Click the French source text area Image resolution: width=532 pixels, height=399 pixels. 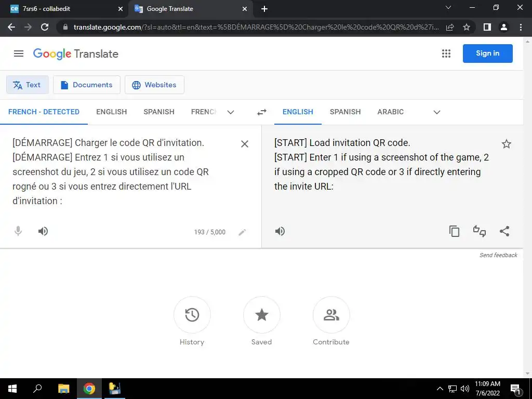tap(122, 171)
